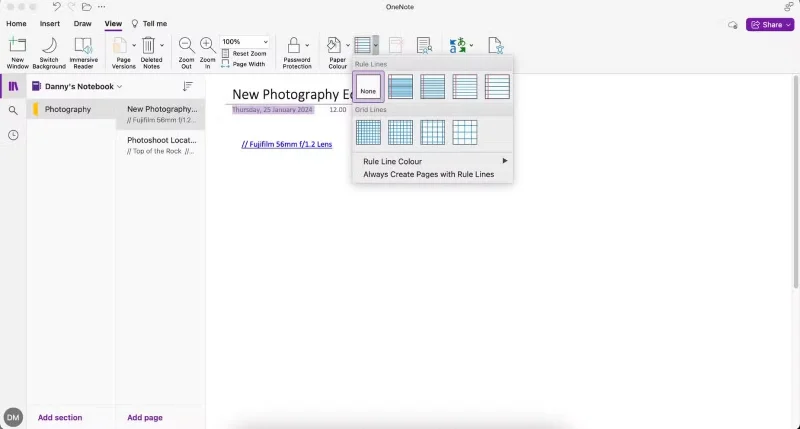Apply the second grid lines style
Image resolution: width=800 pixels, height=429 pixels.
click(401, 133)
